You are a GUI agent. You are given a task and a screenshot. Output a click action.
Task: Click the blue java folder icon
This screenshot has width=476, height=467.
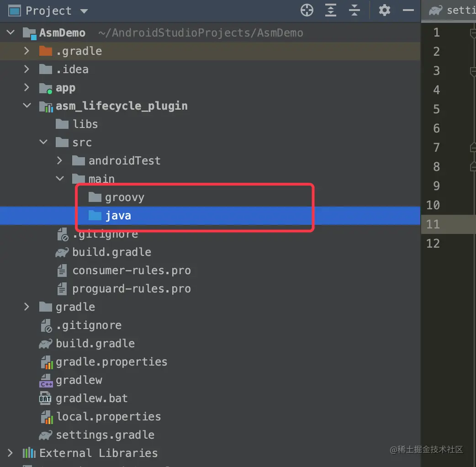[x=95, y=215]
